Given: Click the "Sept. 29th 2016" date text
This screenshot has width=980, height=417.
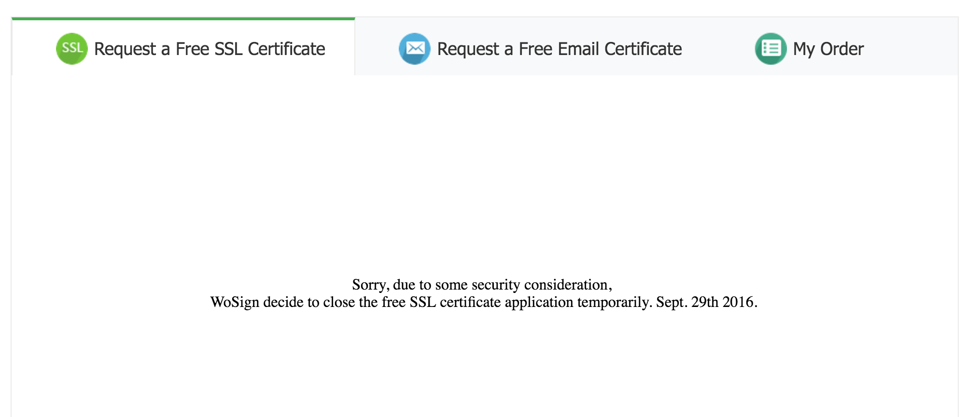Looking at the screenshot, I should tap(706, 302).
